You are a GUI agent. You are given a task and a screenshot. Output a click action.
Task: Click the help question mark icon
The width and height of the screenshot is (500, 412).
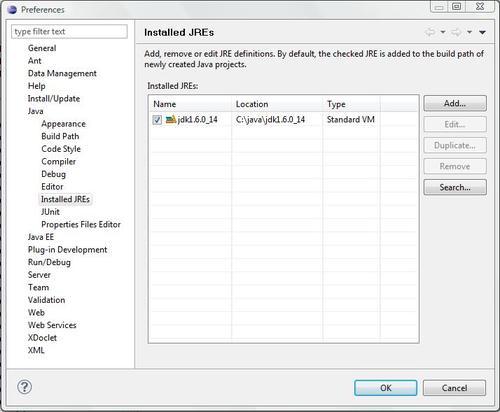(24, 387)
